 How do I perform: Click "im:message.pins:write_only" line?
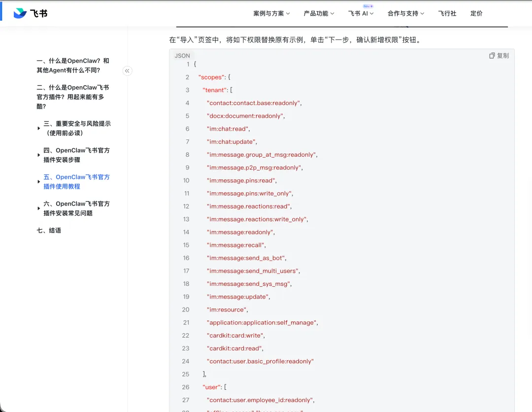coord(250,193)
